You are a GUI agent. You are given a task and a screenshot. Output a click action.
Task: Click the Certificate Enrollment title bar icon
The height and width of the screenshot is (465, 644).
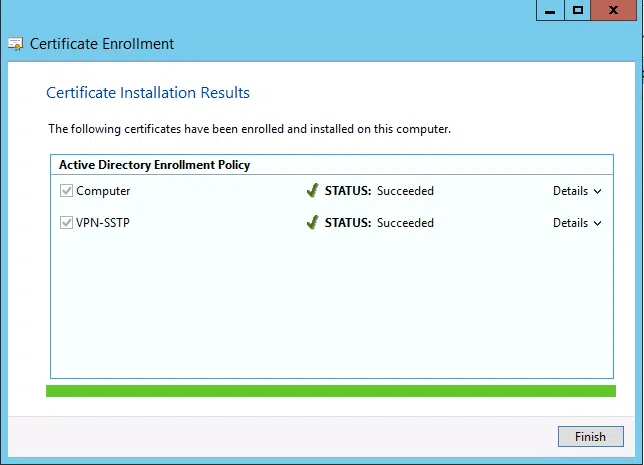pos(16,44)
